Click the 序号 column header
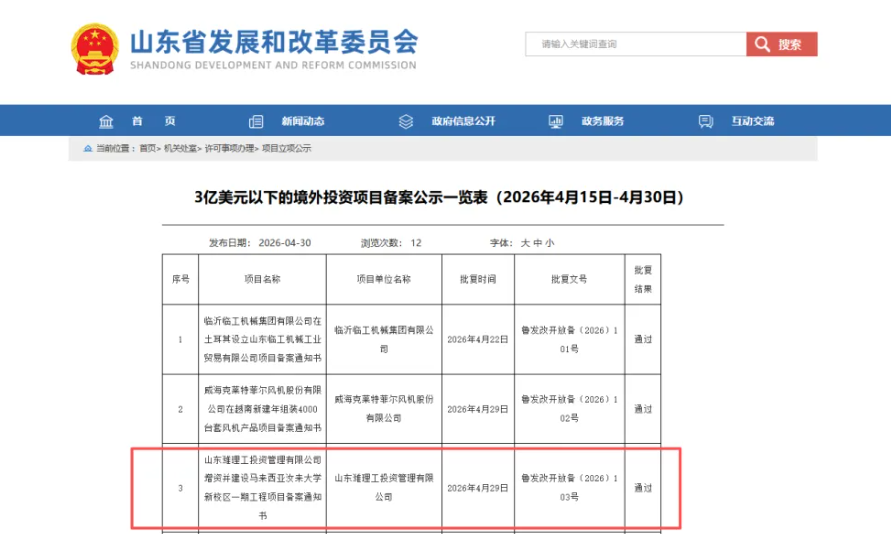Viewport: 891px width, 534px height. [x=181, y=279]
